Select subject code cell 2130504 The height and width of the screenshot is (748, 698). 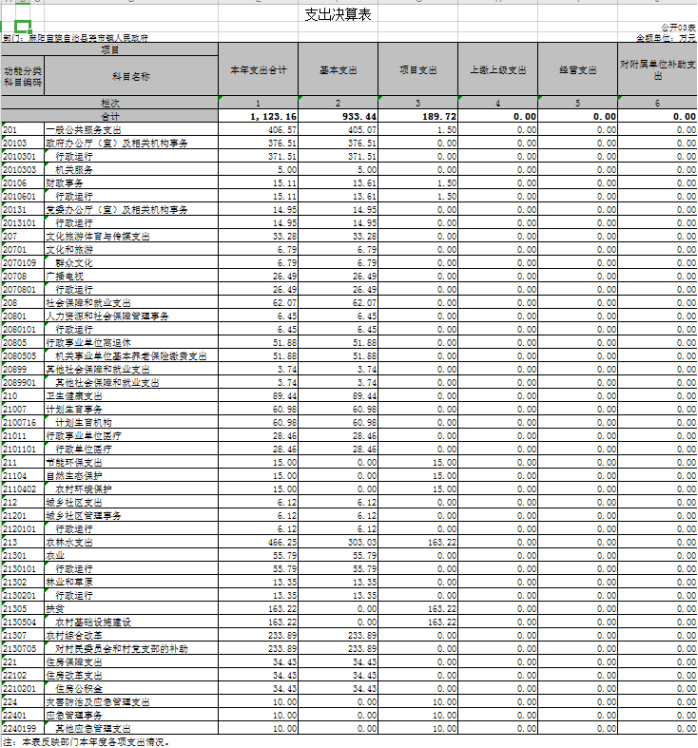click(22, 620)
